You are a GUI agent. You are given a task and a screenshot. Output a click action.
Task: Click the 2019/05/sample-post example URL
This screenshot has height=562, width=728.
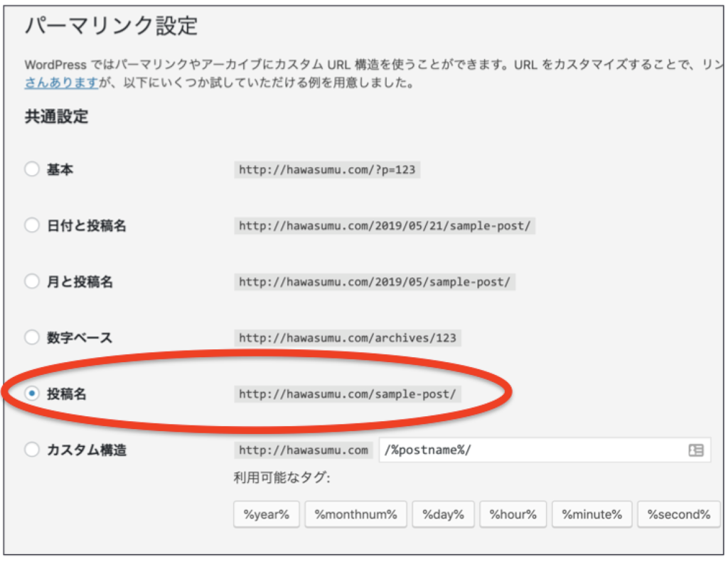[x=375, y=282]
